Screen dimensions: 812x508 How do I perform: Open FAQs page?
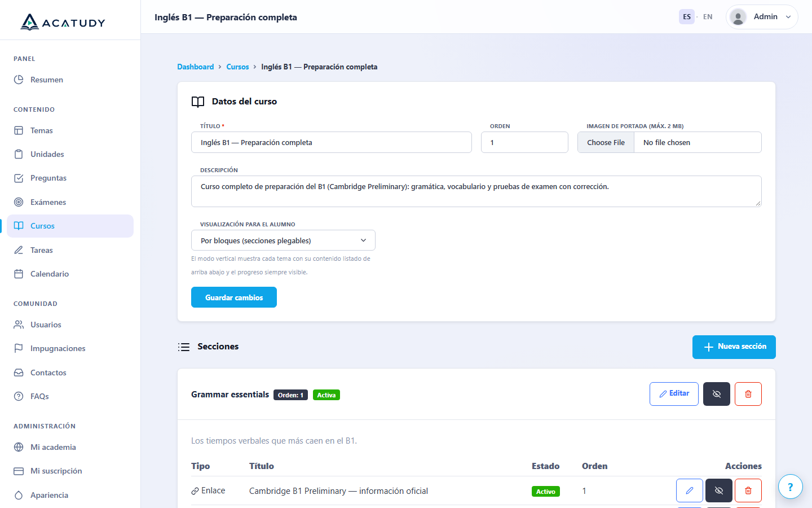click(70, 396)
